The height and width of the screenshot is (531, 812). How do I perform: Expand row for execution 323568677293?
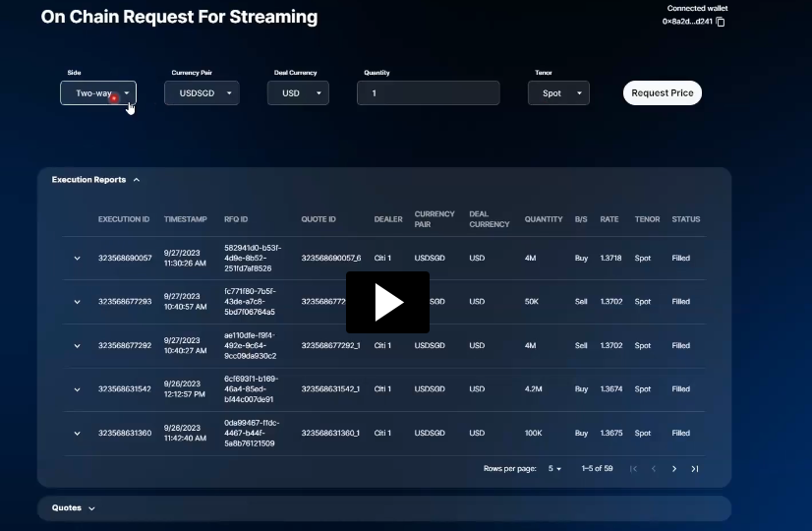tap(77, 302)
